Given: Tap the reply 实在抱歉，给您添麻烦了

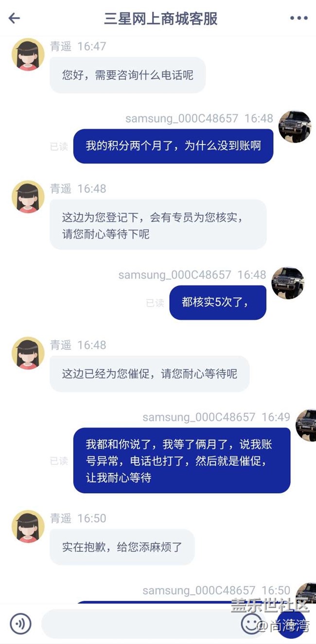Looking at the screenshot, I should point(122,547).
